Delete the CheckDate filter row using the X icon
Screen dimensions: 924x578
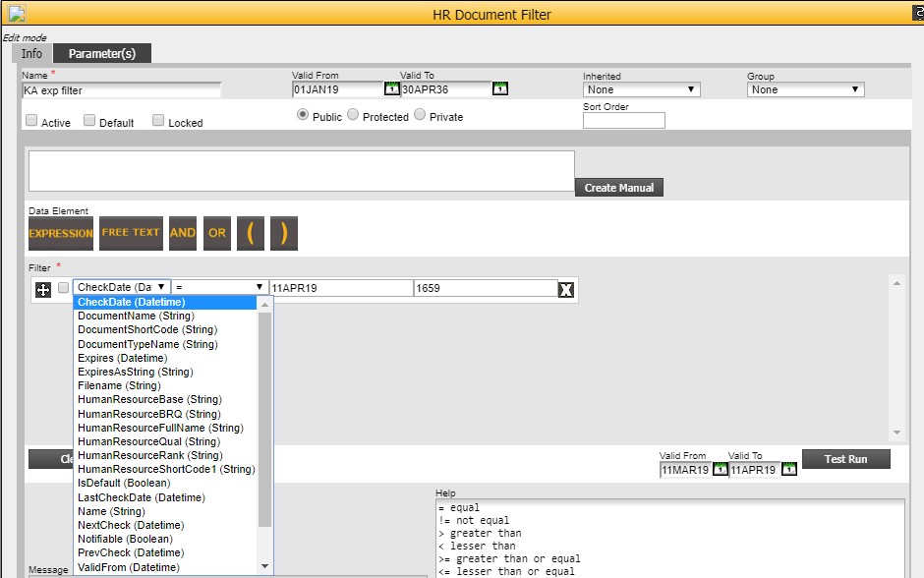566,289
